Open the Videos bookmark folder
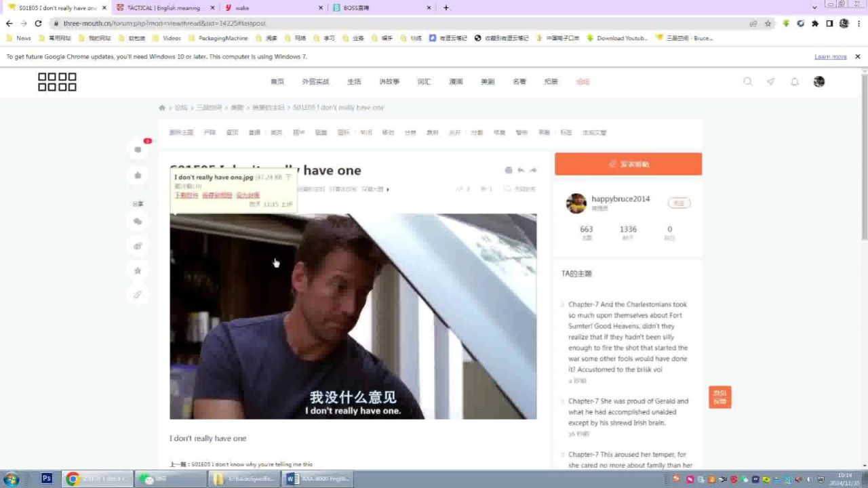 (167, 38)
